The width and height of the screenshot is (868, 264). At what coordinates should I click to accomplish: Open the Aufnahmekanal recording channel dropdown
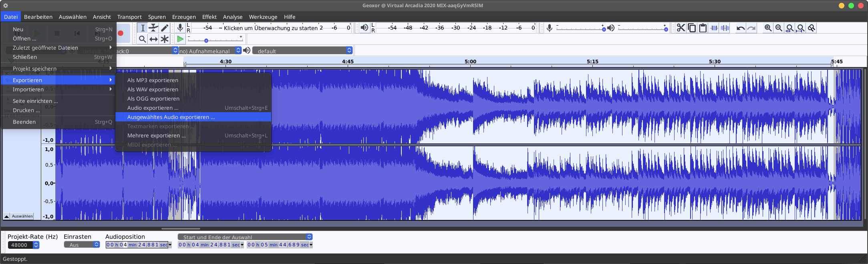tap(210, 50)
